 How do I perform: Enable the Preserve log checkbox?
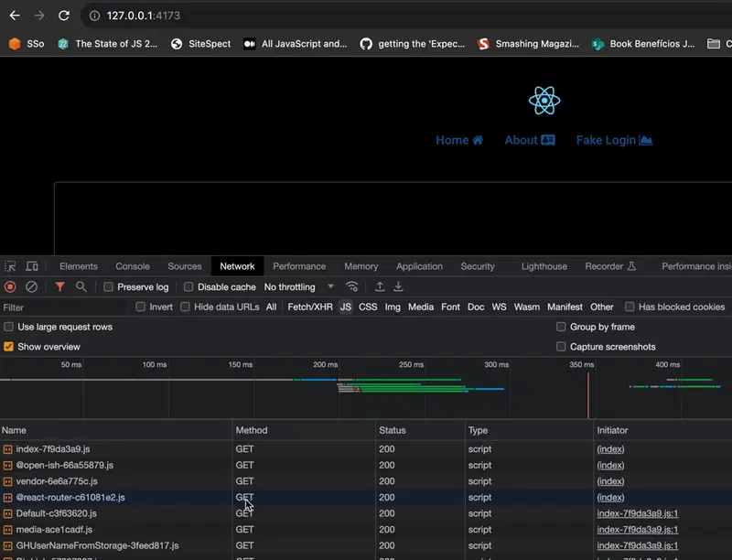click(x=108, y=287)
